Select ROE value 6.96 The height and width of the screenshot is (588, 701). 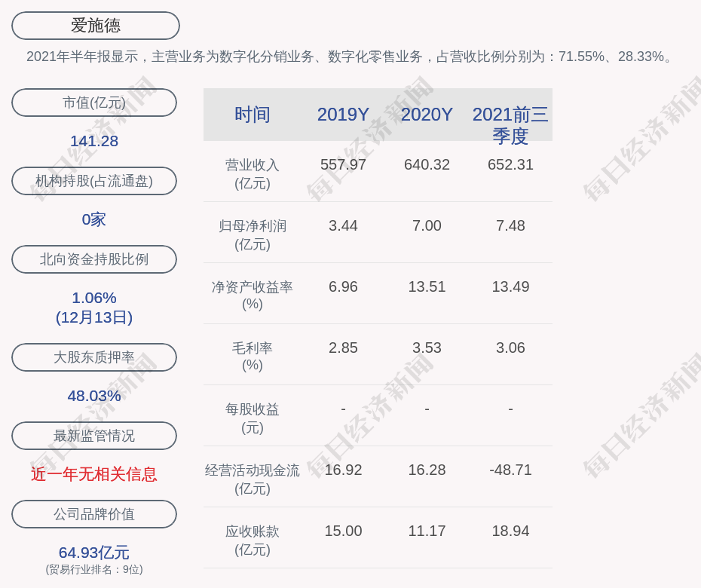pyautogui.click(x=343, y=286)
